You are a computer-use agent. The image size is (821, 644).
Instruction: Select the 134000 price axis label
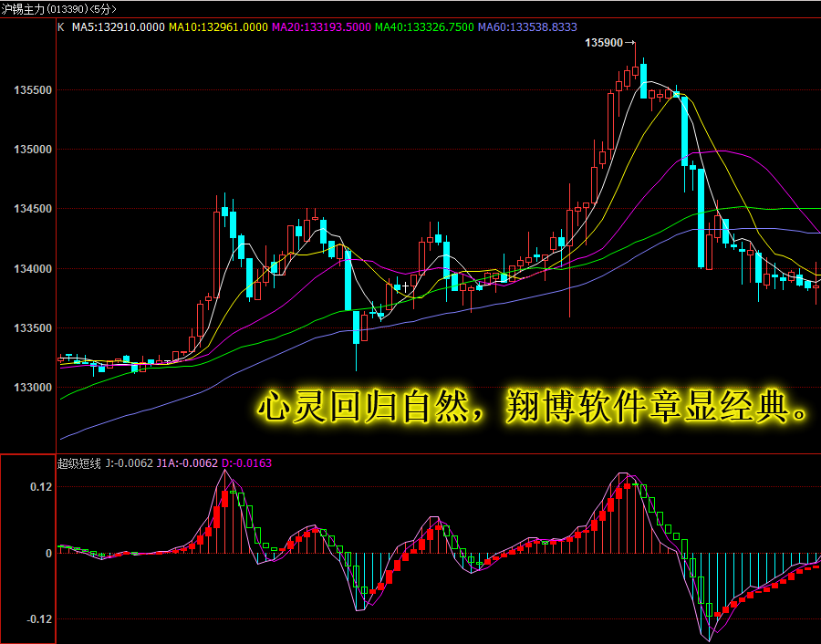(33, 269)
